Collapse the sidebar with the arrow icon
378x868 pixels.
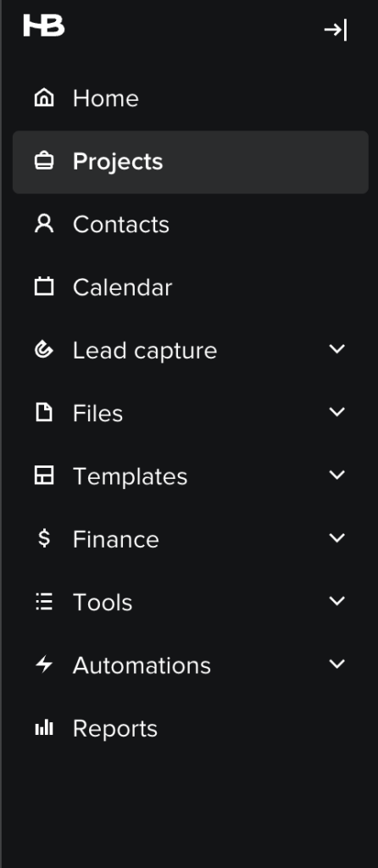tap(336, 30)
